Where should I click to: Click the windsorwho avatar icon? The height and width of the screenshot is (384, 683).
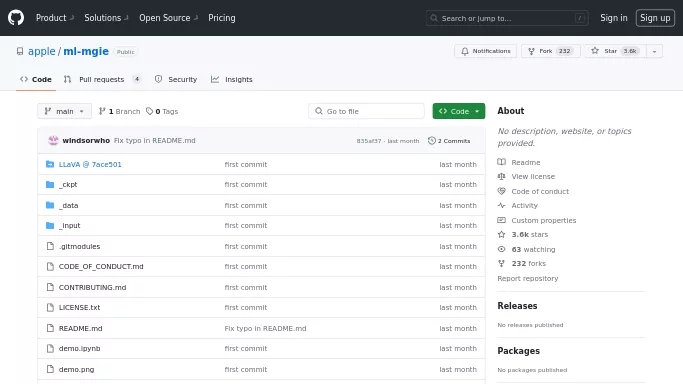(x=53, y=140)
